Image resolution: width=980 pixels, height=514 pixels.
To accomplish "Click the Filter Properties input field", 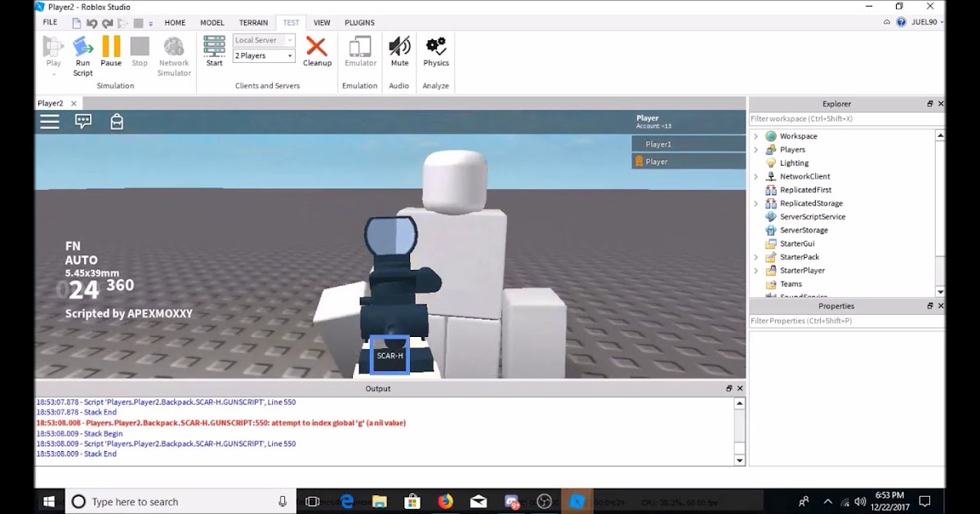I will click(847, 321).
